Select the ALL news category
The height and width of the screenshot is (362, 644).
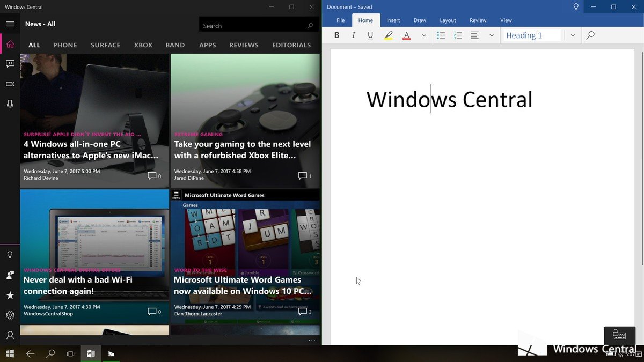(34, 45)
